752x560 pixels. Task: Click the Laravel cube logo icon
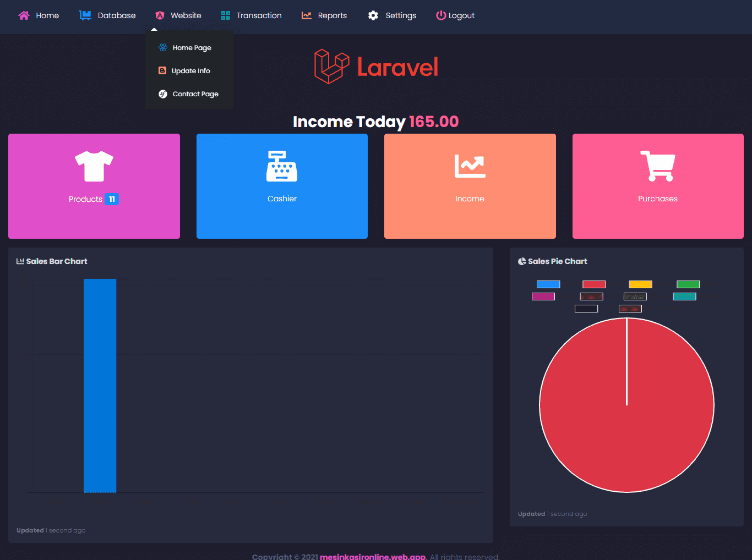point(332,67)
